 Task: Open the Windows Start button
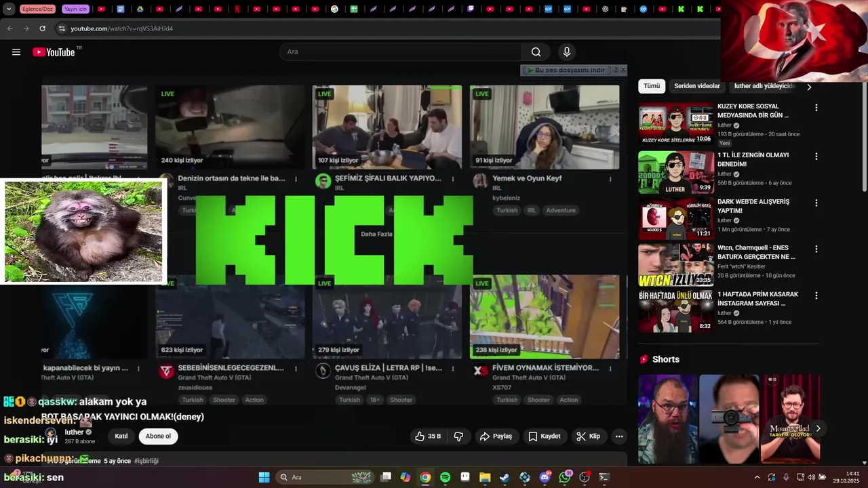tap(264, 477)
